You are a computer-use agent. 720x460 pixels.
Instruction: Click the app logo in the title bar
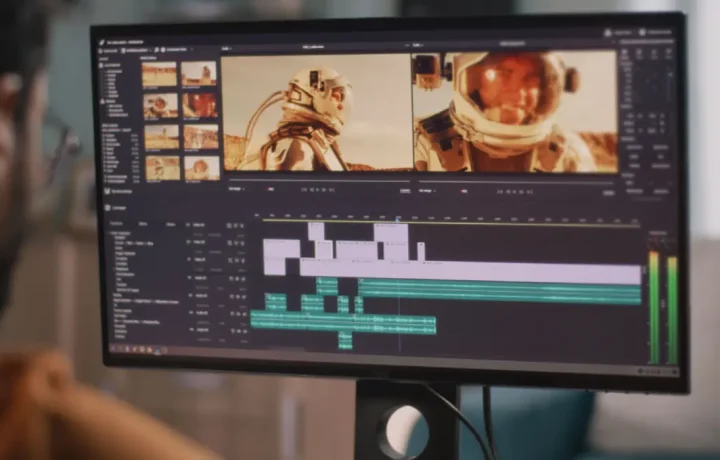[x=102, y=42]
